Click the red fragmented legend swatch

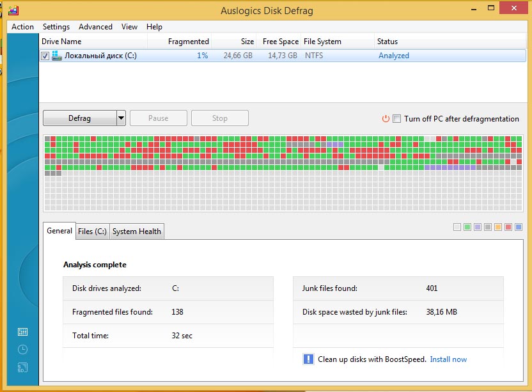point(508,227)
